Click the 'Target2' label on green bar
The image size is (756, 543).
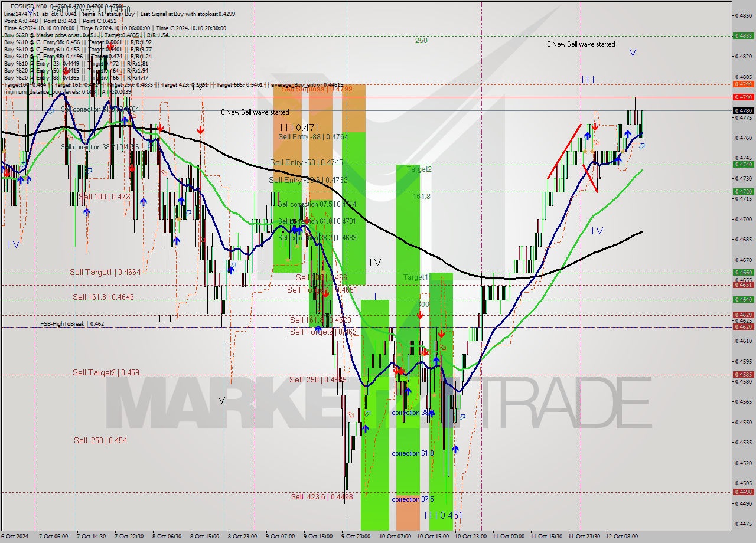(419, 169)
